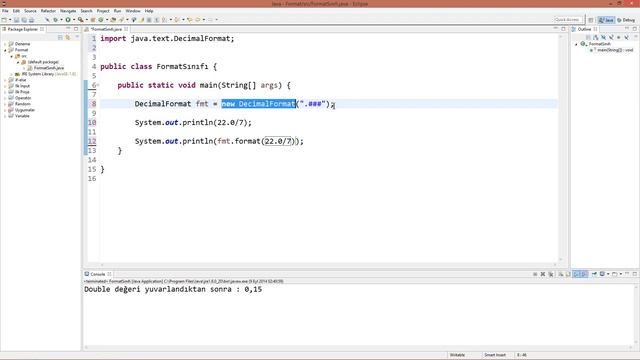The height and width of the screenshot is (360, 640).
Task: Select FormatSınıfı.java in Package Explorer
Action: tap(49, 68)
